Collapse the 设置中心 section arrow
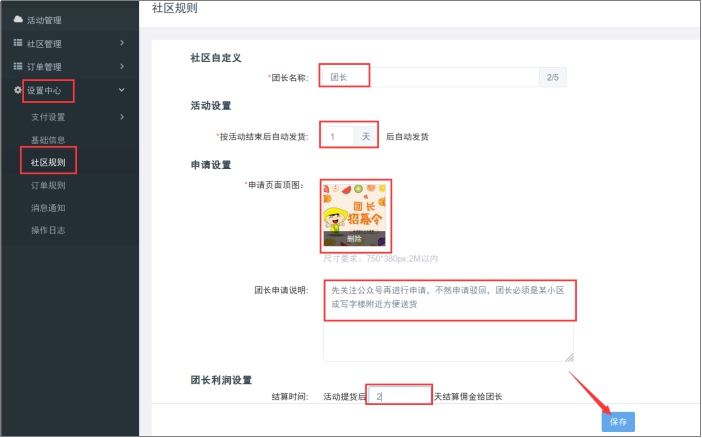The width and height of the screenshot is (702, 438). click(122, 90)
